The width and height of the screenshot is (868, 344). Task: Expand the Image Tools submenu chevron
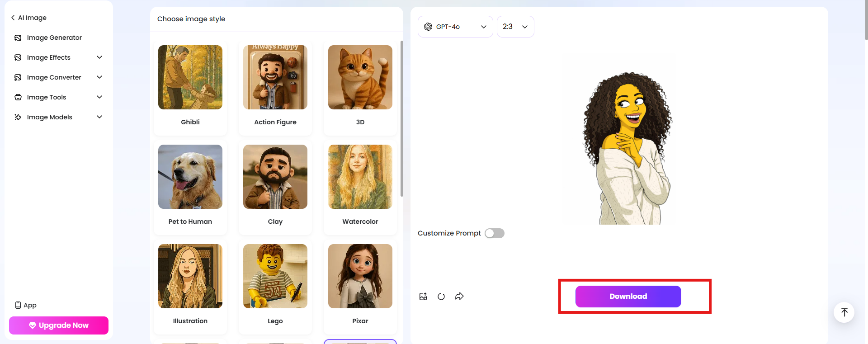pos(99,97)
